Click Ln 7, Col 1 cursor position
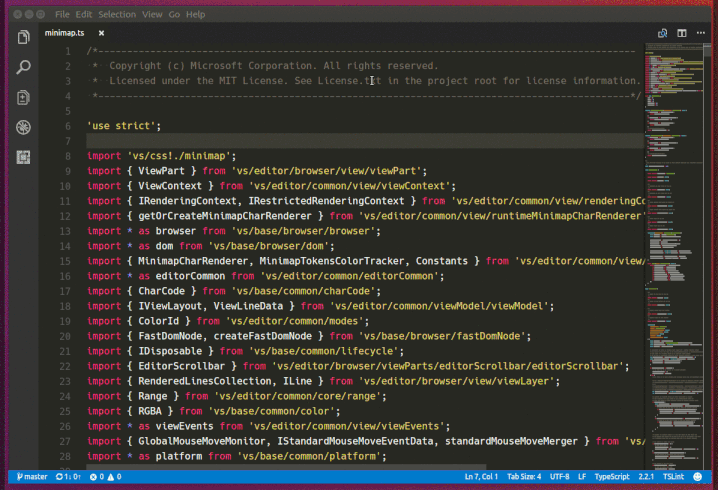The height and width of the screenshot is (490, 718). click(x=481, y=477)
